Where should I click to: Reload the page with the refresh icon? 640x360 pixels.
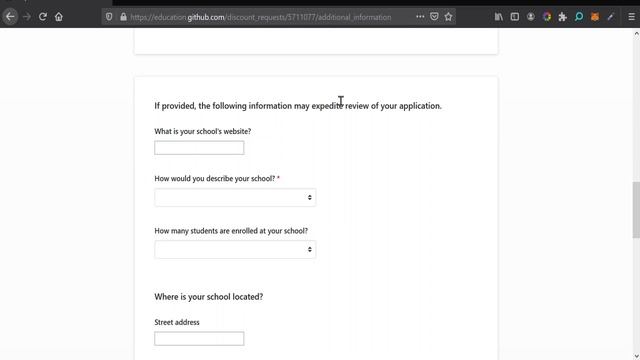pyautogui.click(x=42, y=17)
